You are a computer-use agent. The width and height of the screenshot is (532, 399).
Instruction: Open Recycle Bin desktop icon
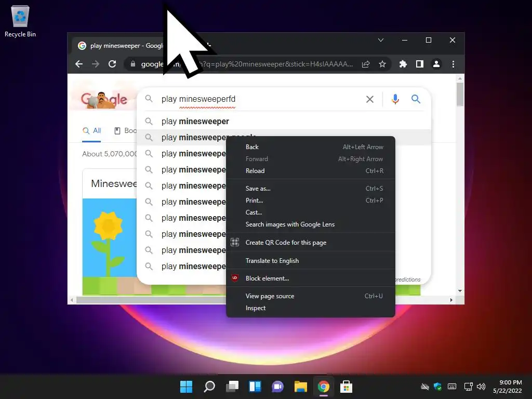tap(20, 21)
